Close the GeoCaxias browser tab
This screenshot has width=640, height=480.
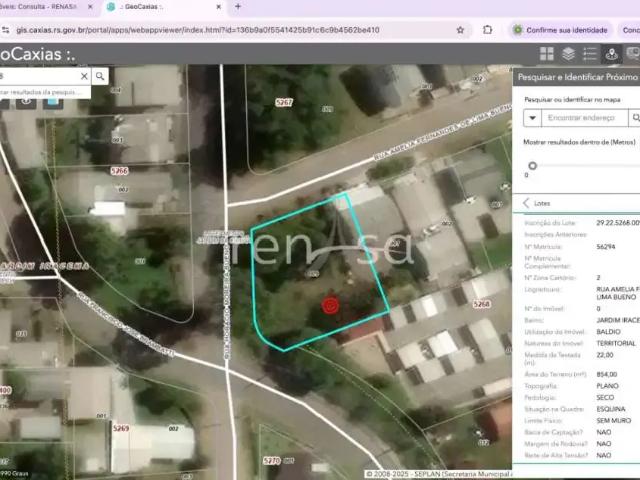218,7
